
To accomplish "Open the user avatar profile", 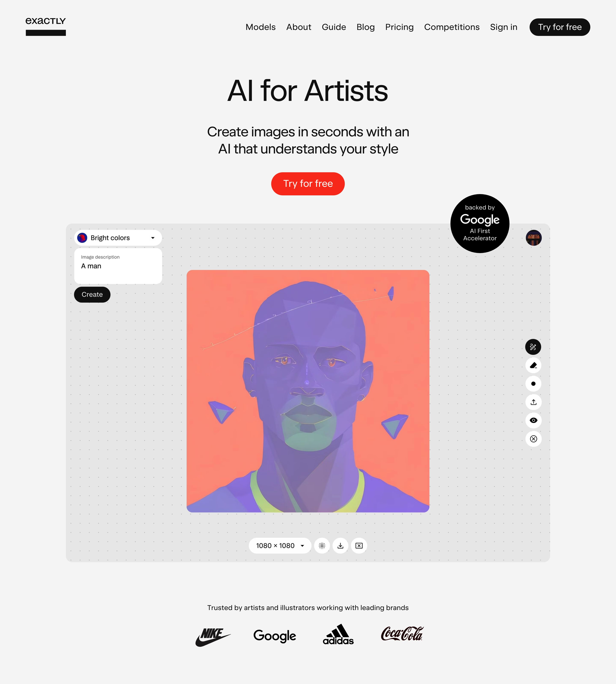I will click(533, 238).
